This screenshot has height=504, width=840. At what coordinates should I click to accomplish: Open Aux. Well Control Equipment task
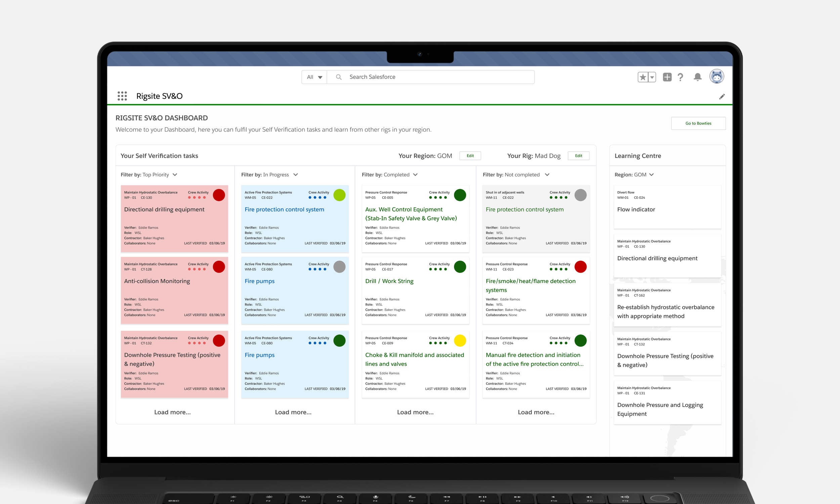coord(415,219)
